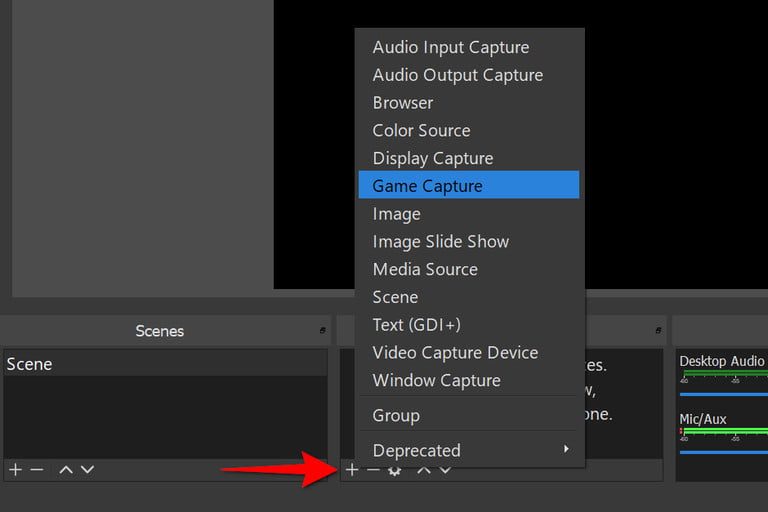The image size is (768, 512).
Task: Undock the Scenes panel via corner icon
Action: point(322,330)
